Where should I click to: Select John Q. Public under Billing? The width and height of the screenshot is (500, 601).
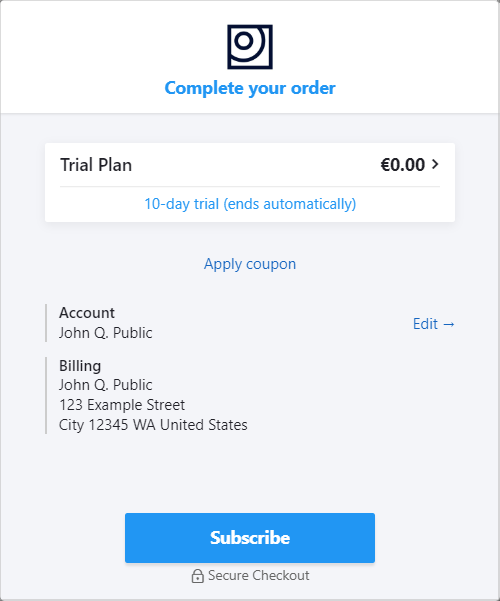point(105,385)
